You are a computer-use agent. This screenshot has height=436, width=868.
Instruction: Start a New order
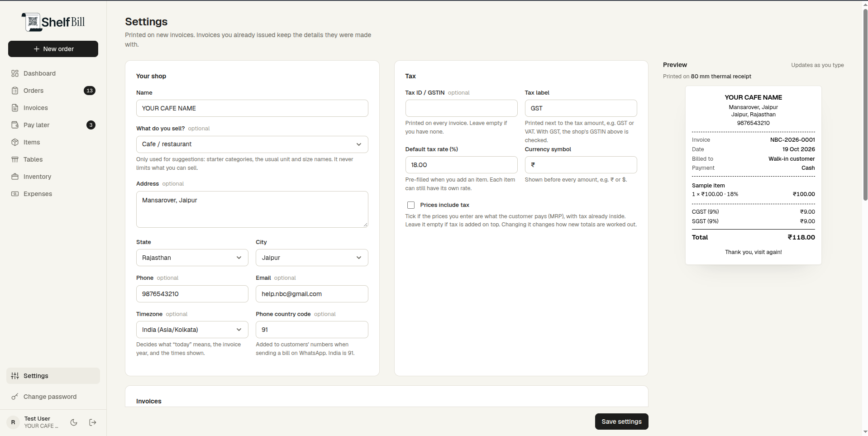pyautogui.click(x=53, y=49)
